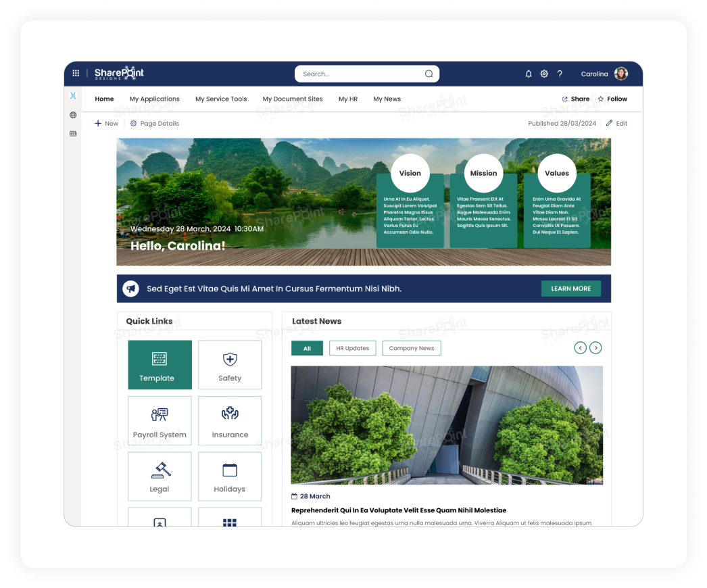This screenshot has width=707, height=588.
Task: Select the globe icon in left sidebar
Action: click(73, 115)
